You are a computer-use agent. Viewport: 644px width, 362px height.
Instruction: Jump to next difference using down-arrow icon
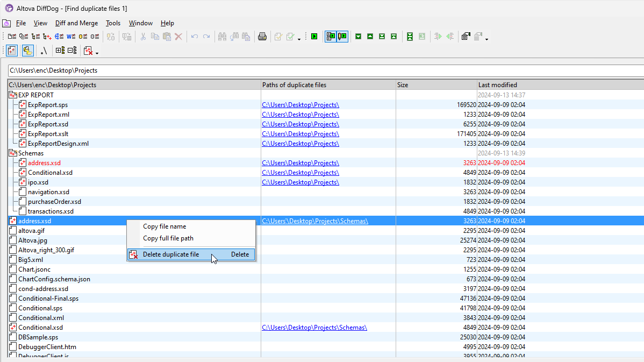point(358,36)
